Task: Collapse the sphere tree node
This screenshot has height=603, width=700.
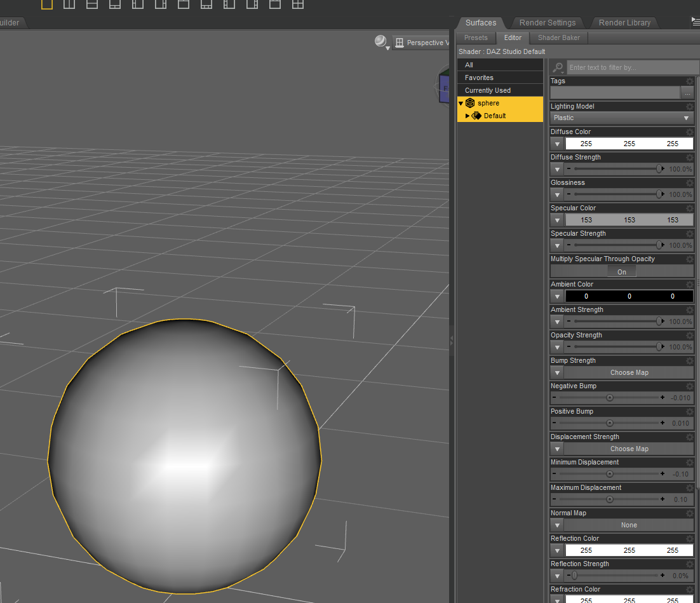Action: [461, 104]
